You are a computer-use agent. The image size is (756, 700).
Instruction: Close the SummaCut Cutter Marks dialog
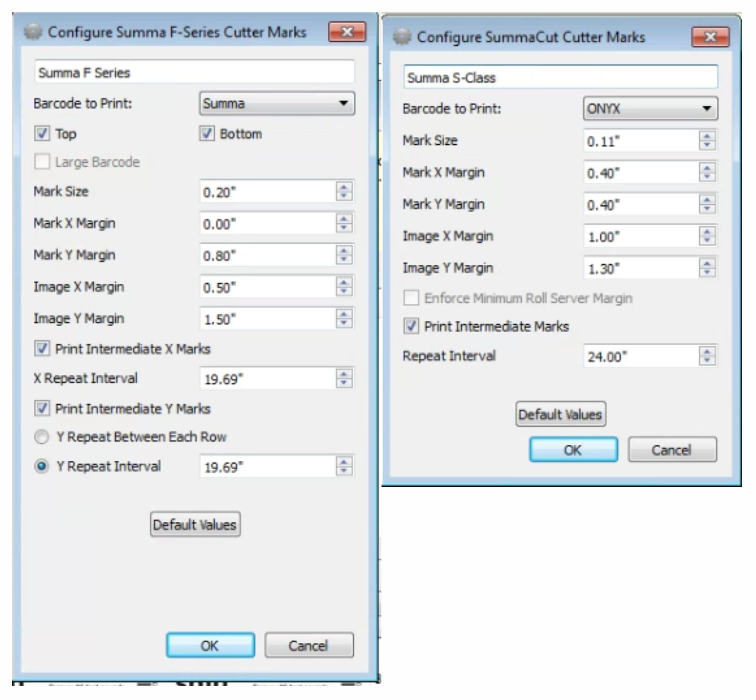[x=710, y=37]
